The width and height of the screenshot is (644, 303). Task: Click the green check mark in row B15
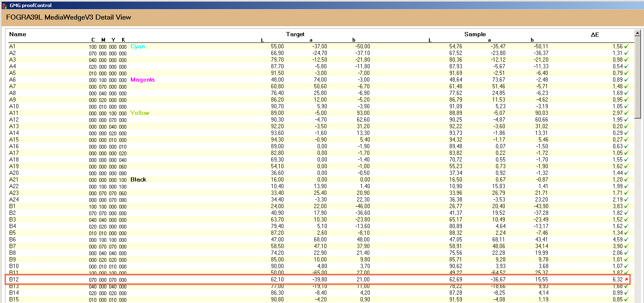626,299
